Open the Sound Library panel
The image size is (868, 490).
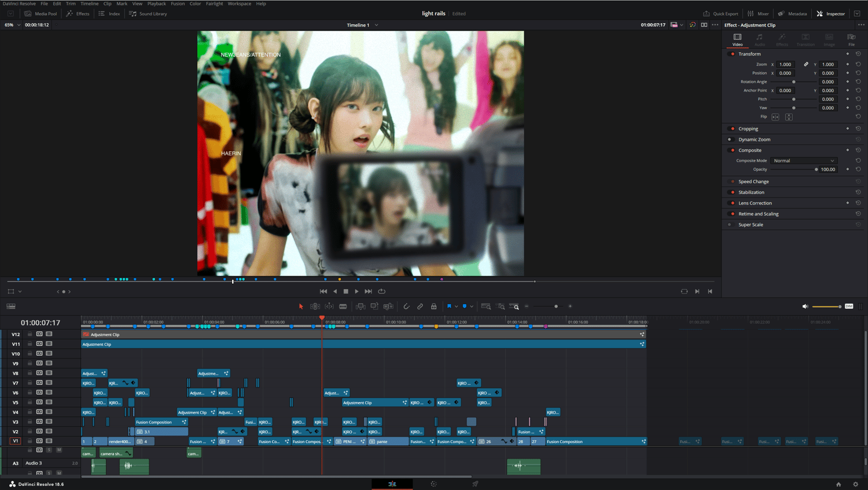148,13
